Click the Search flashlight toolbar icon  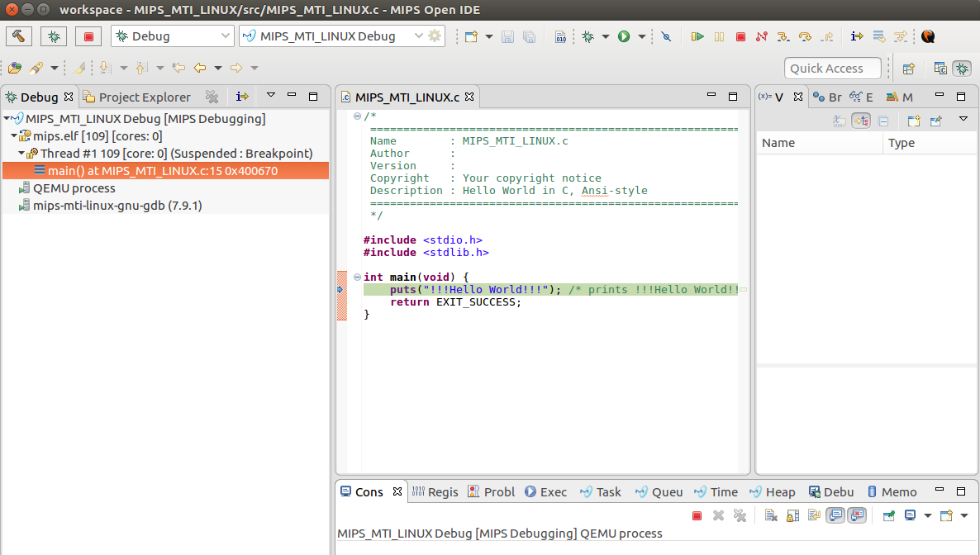[36, 68]
